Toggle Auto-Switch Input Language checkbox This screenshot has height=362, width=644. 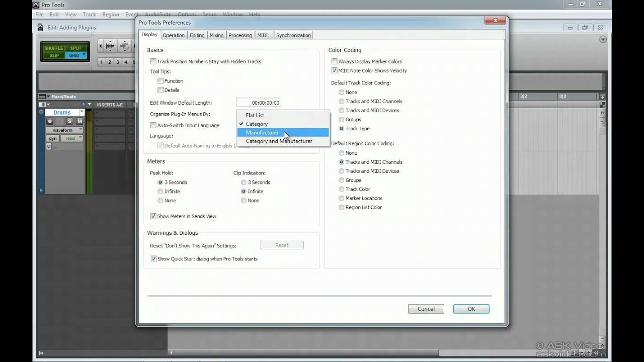point(153,125)
